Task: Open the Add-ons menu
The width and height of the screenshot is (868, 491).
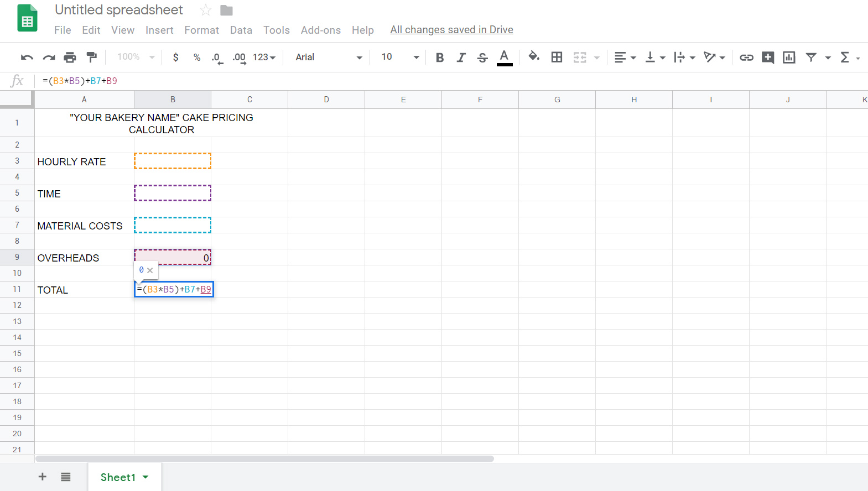Action: tap(321, 30)
